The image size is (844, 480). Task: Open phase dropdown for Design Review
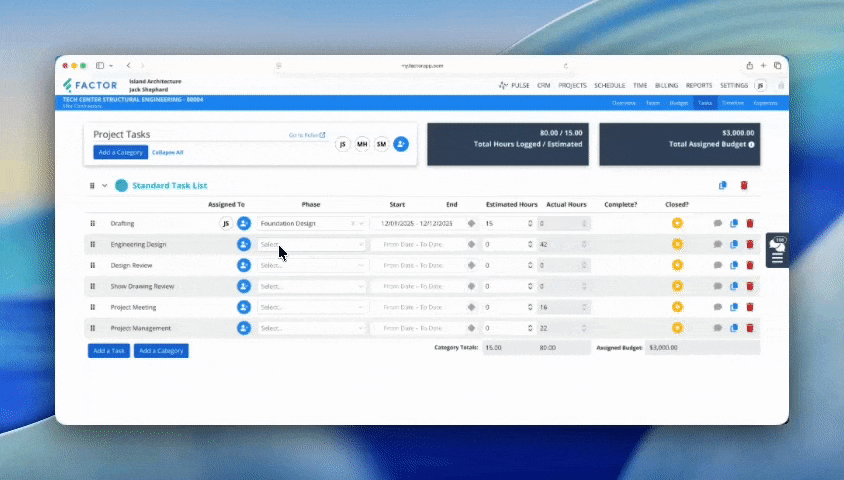(x=312, y=265)
